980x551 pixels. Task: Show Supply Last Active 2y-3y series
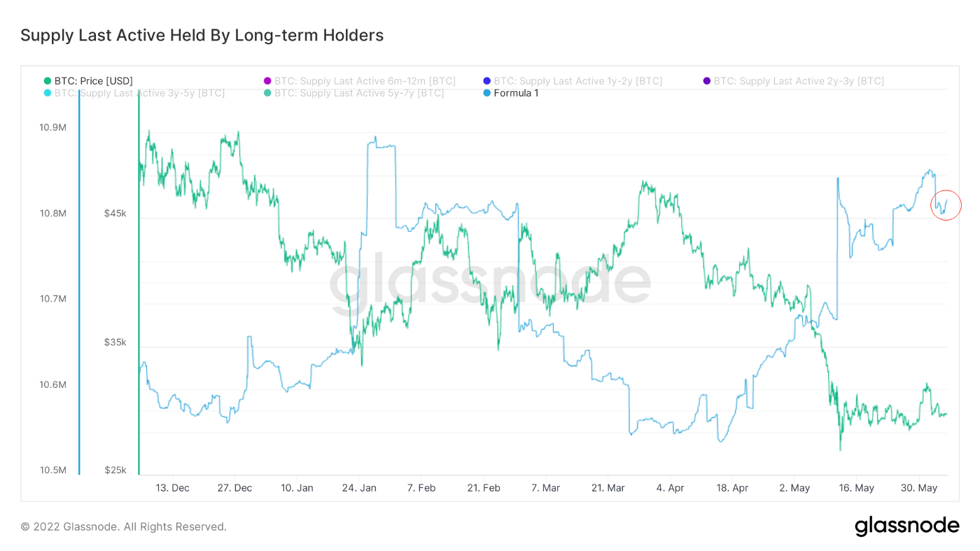coord(799,81)
